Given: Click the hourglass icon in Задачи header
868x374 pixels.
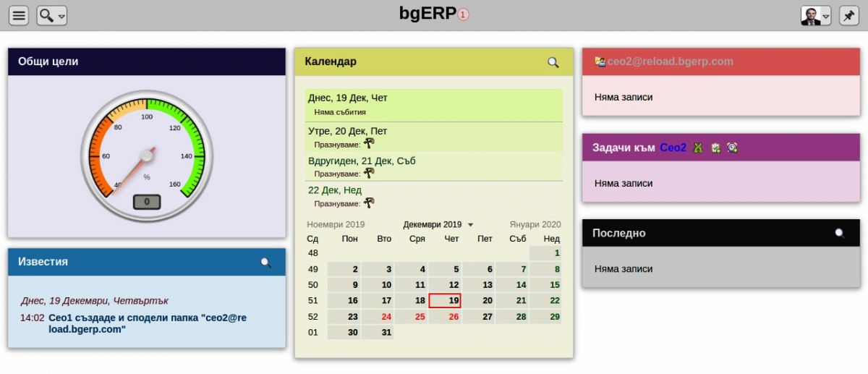Looking at the screenshot, I should click(697, 148).
